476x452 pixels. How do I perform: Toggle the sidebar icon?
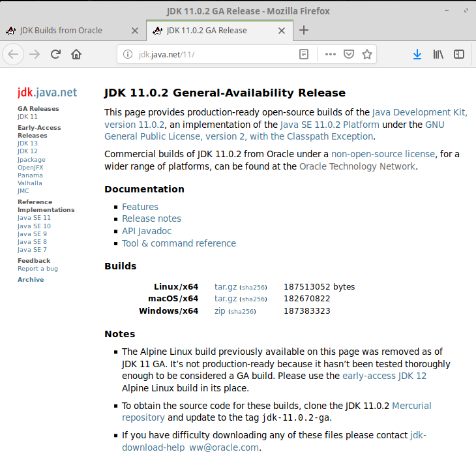pos(458,54)
